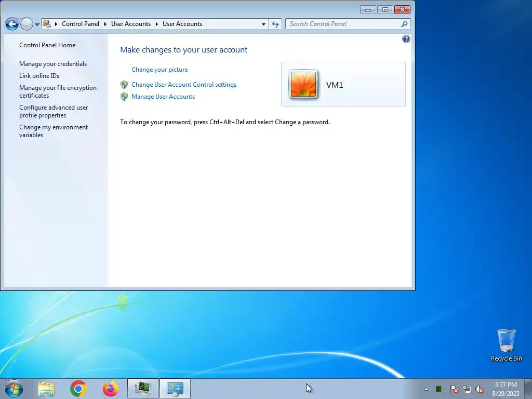Launch Firefox from taskbar
Image resolution: width=532 pixels, height=399 pixels.
click(x=111, y=389)
